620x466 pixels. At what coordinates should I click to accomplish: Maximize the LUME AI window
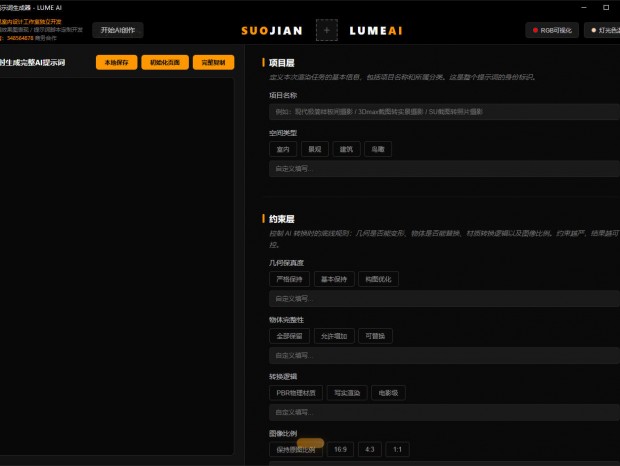[x=606, y=8]
